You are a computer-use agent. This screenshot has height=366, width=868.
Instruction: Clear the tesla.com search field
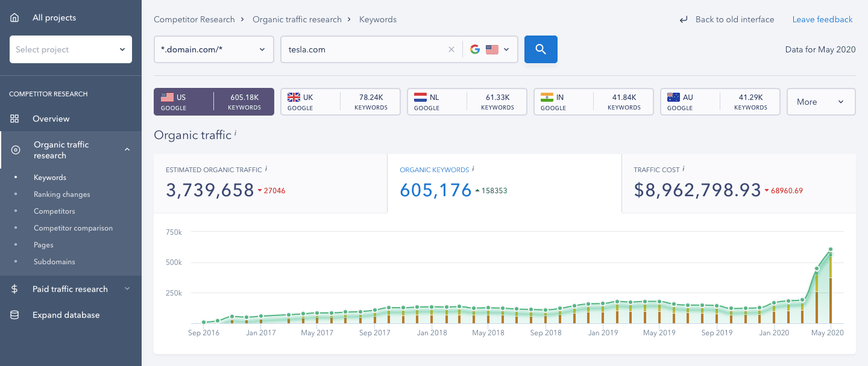pyautogui.click(x=451, y=49)
